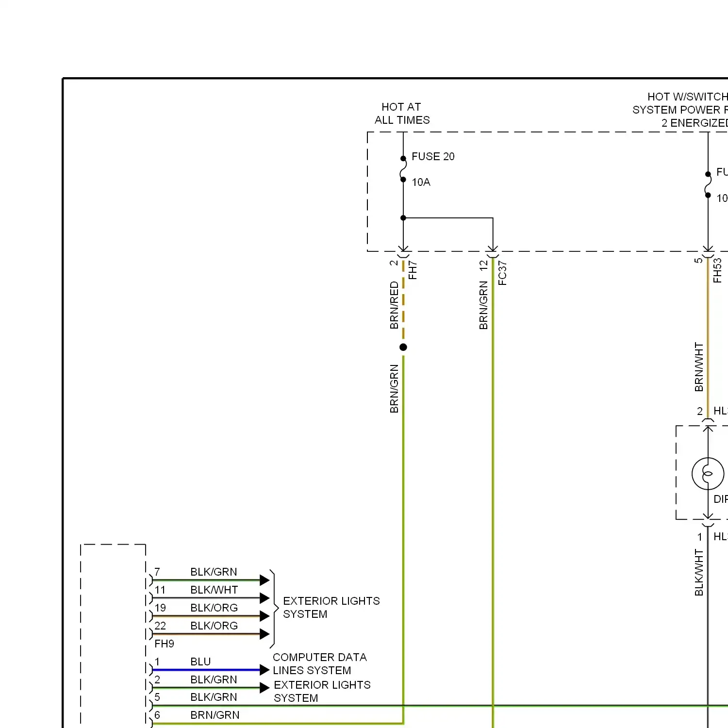Image resolution: width=728 pixels, height=728 pixels.
Task: Select pin 7 BLK/GRN label
Action: pos(214,572)
